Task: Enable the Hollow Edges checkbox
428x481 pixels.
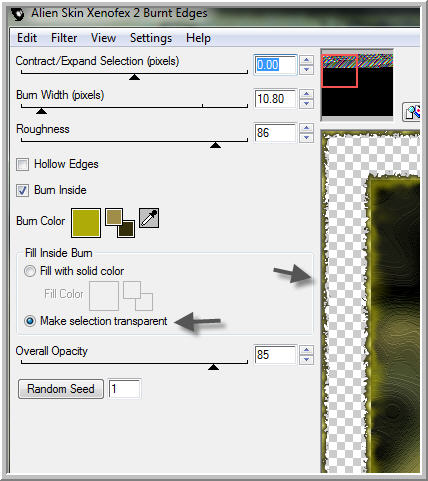Action: (x=23, y=164)
